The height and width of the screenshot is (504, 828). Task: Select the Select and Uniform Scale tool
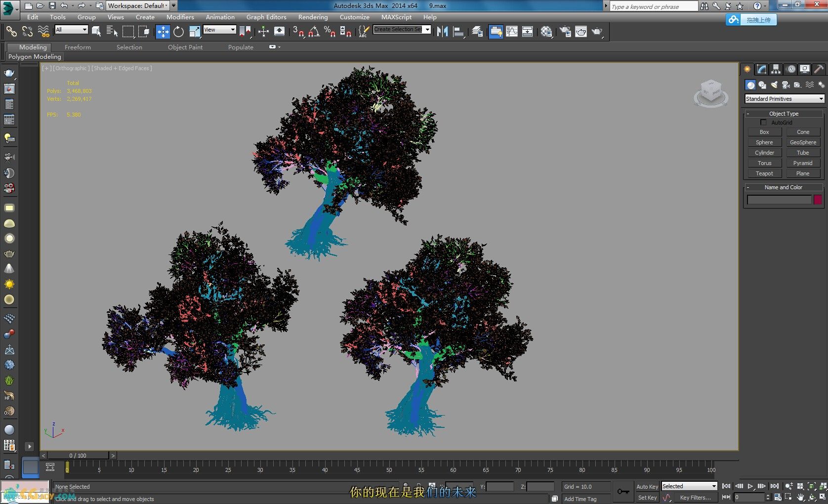tap(195, 32)
